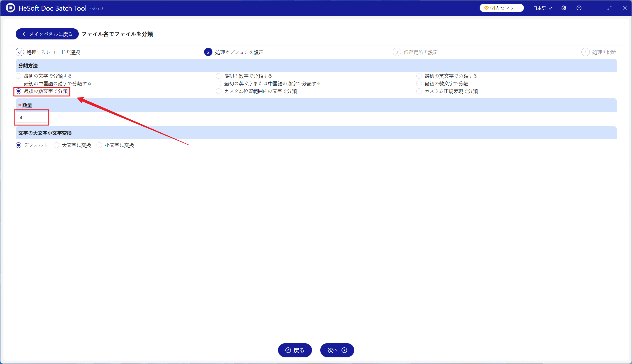
Task: Select カスタム正規表現で分類 radio option
Action: point(447,91)
